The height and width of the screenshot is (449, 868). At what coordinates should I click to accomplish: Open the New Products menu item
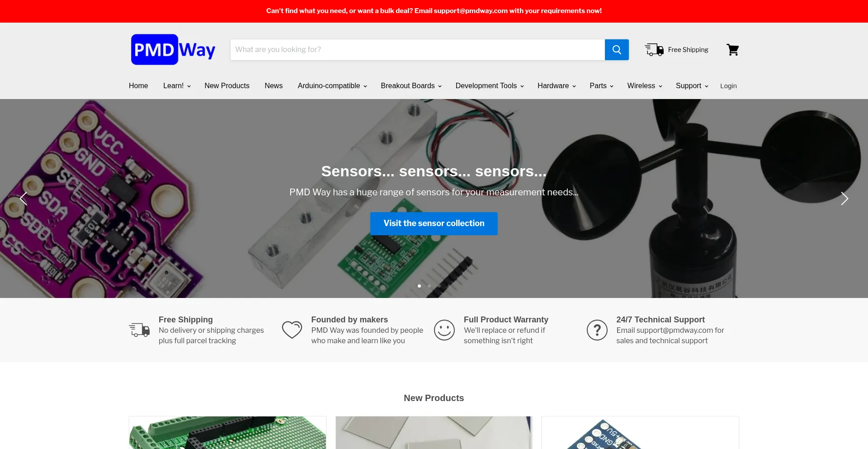click(x=227, y=86)
